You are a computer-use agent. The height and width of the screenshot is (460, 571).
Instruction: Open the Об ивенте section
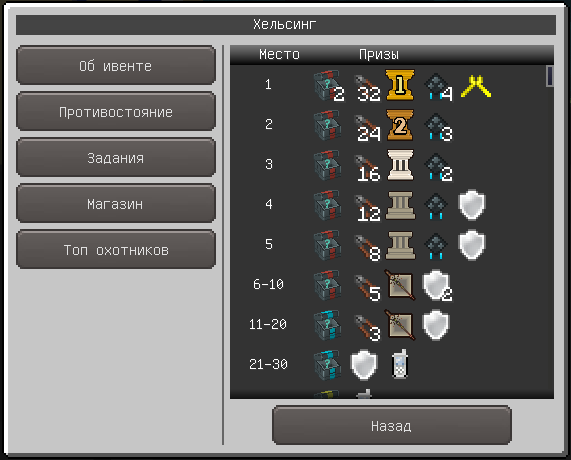point(116,66)
